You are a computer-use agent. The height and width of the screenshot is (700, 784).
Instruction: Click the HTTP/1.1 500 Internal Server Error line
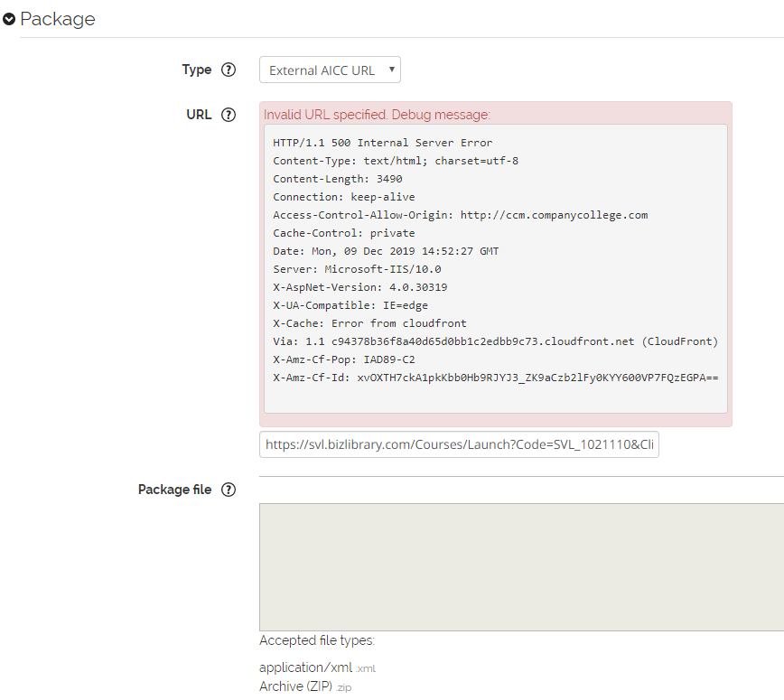click(382, 143)
